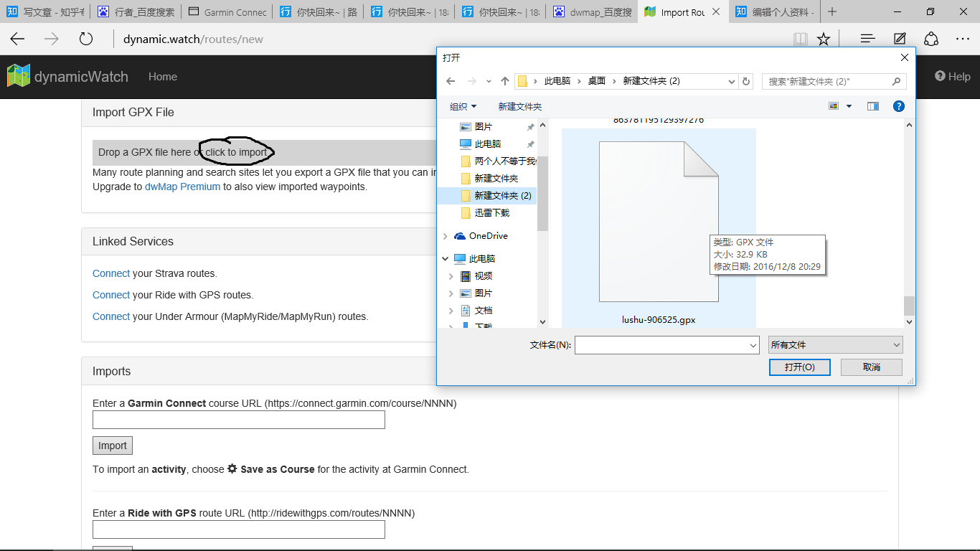Open the 组织 dropdown menu
Viewport: 980px width, 551px height.
point(463,106)
